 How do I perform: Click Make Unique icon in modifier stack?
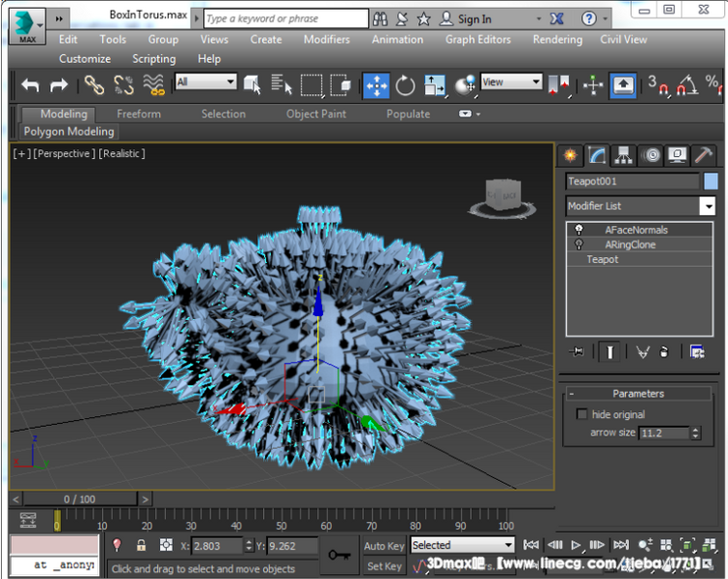click(643, 353)
